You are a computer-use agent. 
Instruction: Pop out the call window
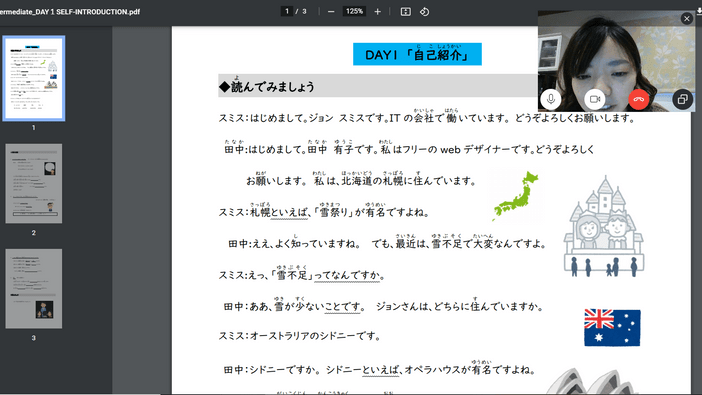click(682, 99)
